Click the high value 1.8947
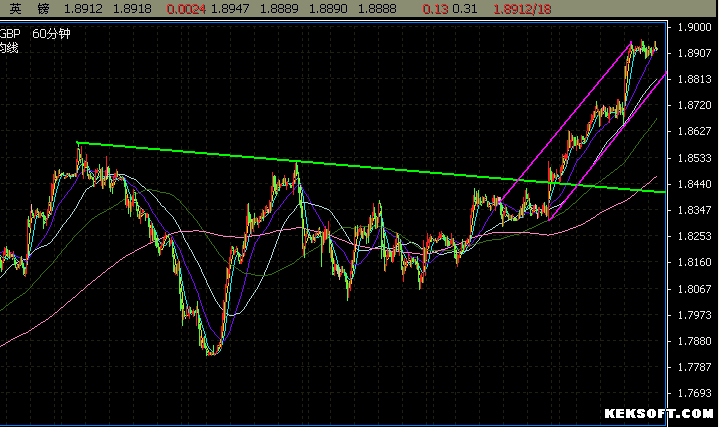This screenshot has width=720, height=427. click(230, 9)
